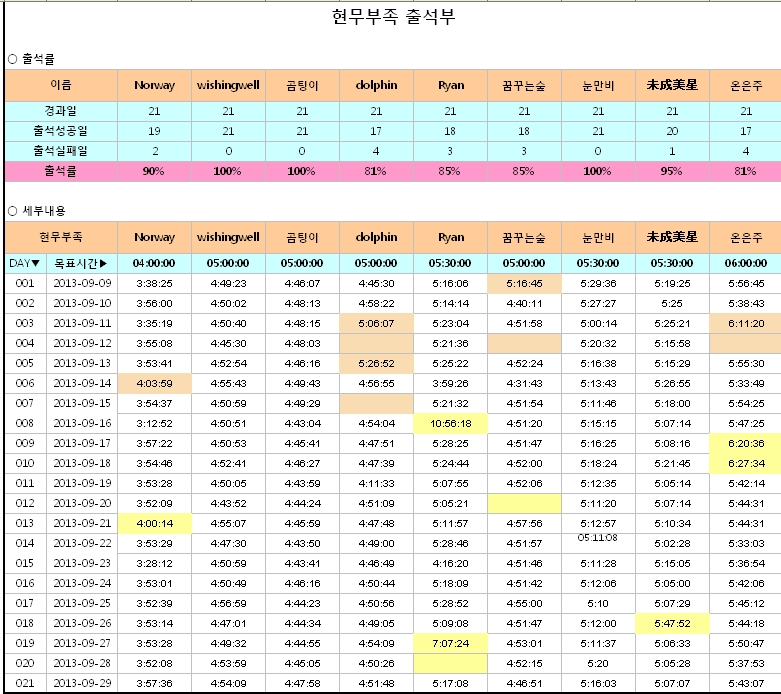Select 未成美星's 95% attendance rate cell
Image resolution: width=781 pixels, height=694 pixels.
coord(672,171)
